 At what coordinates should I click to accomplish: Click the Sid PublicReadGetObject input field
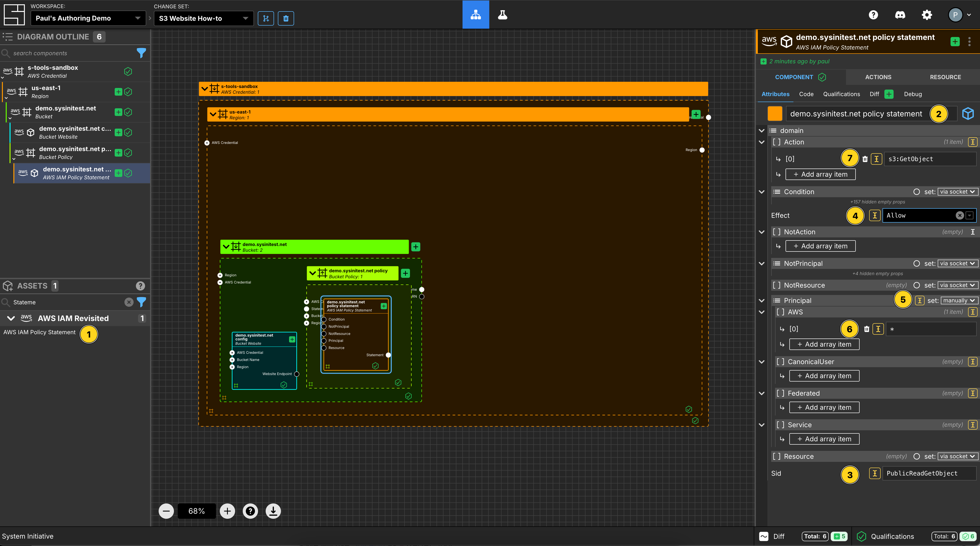click(x=929, y=473)
